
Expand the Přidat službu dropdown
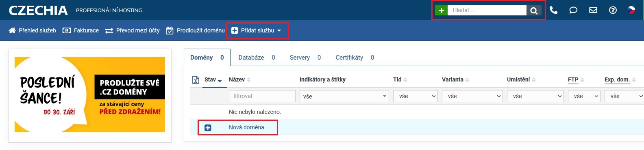[256, 30]
